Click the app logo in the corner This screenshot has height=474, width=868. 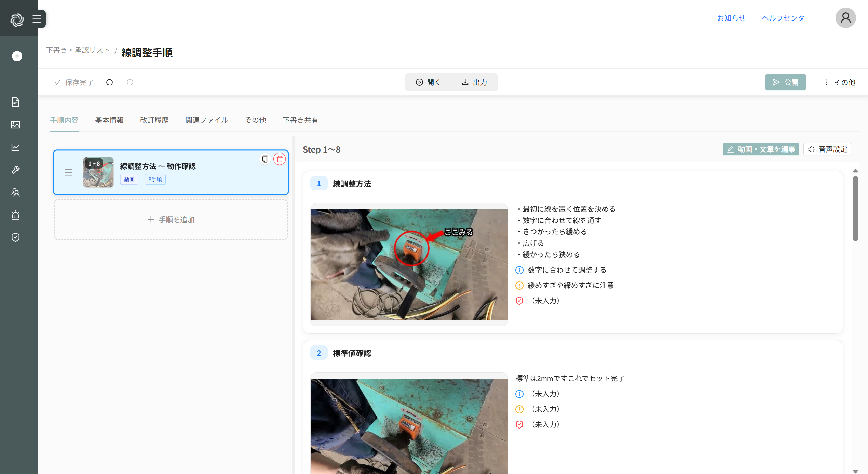click(x=17, y=19)
